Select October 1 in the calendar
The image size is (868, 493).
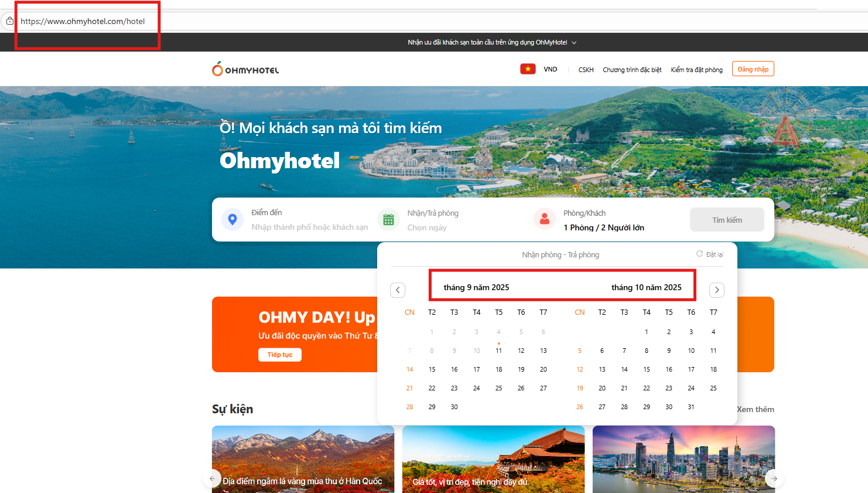[x=647, y=332]
